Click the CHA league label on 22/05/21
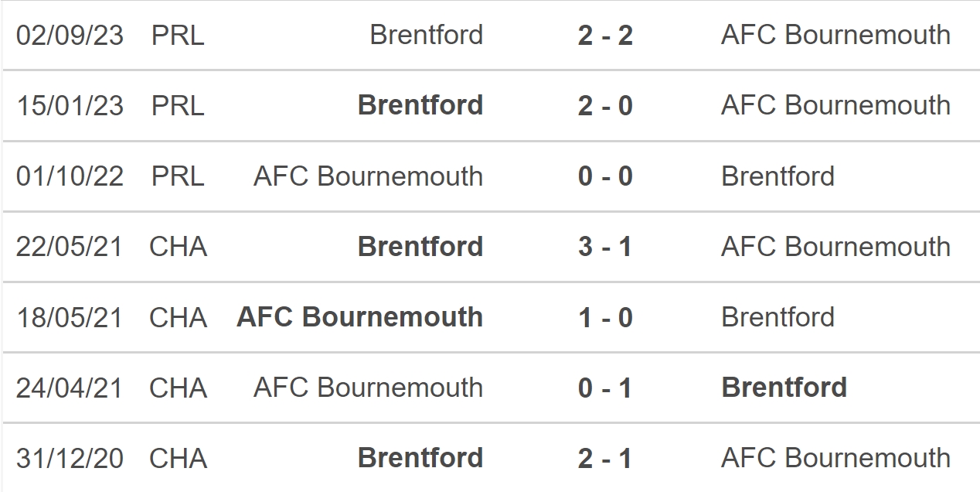The height and width of the screenshot is (492, 980). tap(178, 247)
